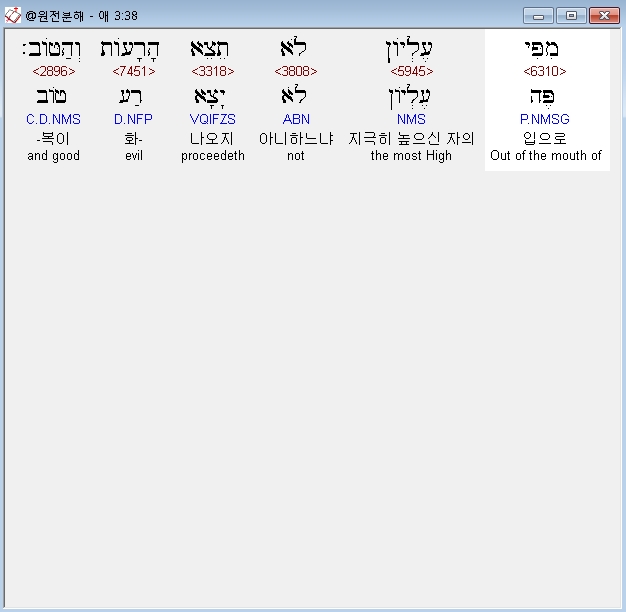Click the Hebrew lemma above ABN
The image size is (626, 612).
(x=293, y=95)
